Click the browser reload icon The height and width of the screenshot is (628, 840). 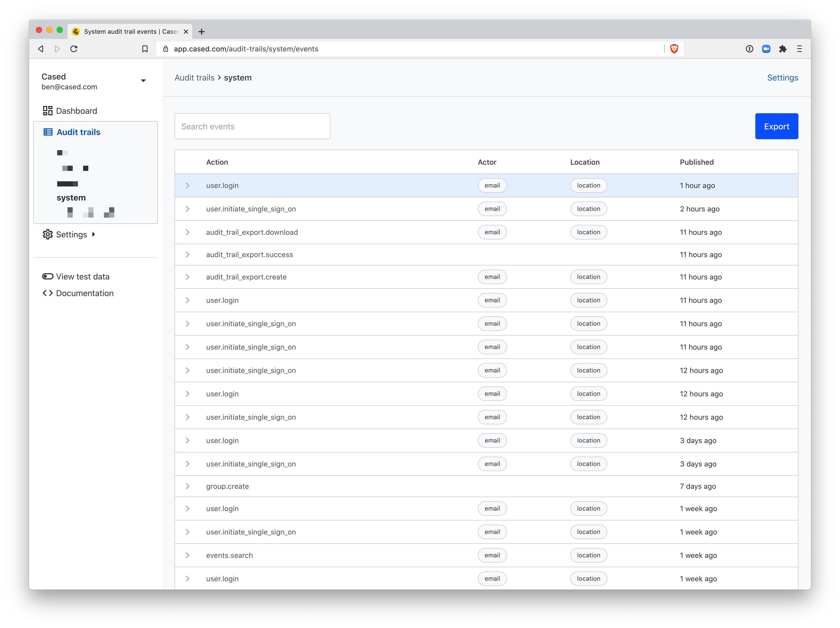74,49
